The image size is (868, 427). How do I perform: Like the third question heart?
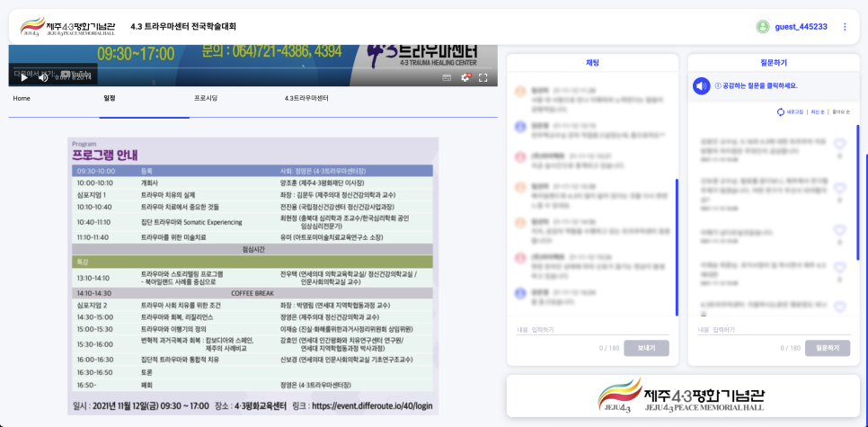(x=840, y=230)
